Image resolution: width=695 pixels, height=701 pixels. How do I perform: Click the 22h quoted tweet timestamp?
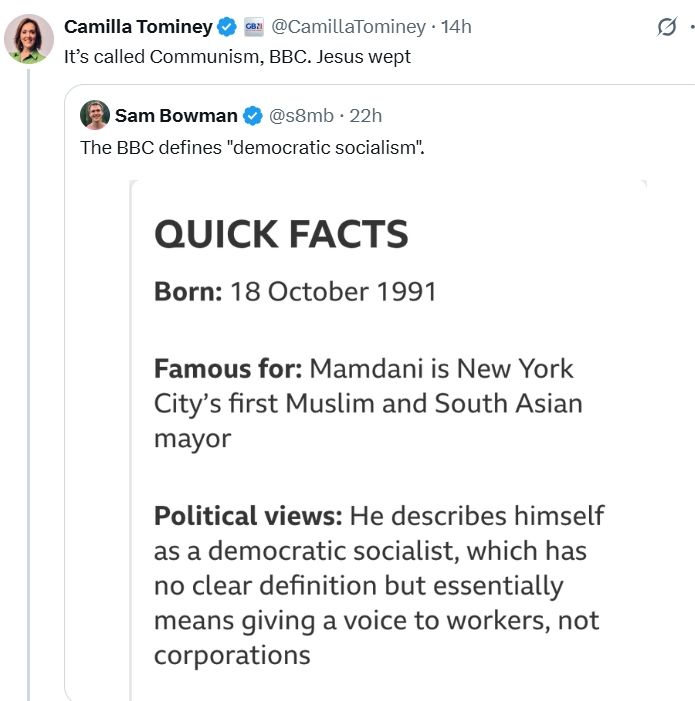coord(365,115)
